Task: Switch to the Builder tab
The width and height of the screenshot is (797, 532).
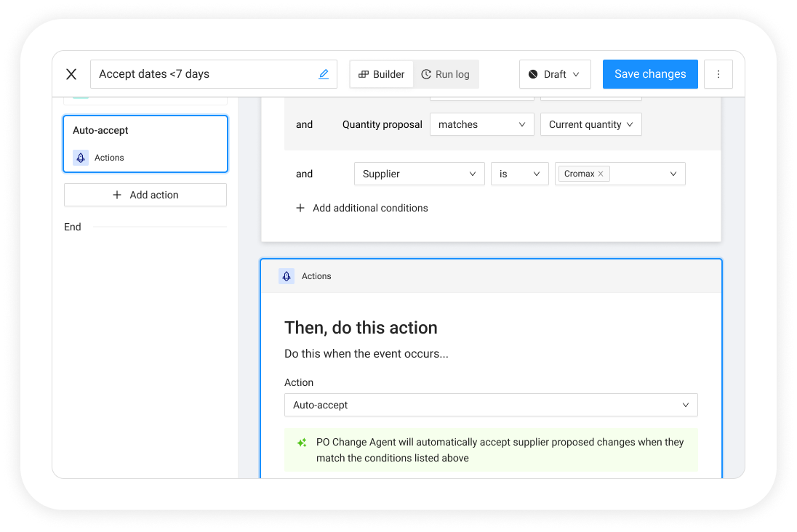Action: click(x=382, y=74)
